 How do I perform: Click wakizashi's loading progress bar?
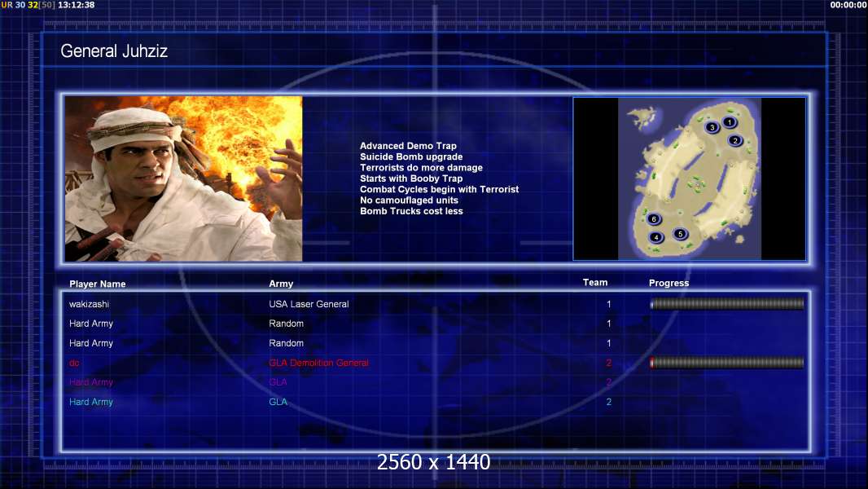[x=726, y=304]
